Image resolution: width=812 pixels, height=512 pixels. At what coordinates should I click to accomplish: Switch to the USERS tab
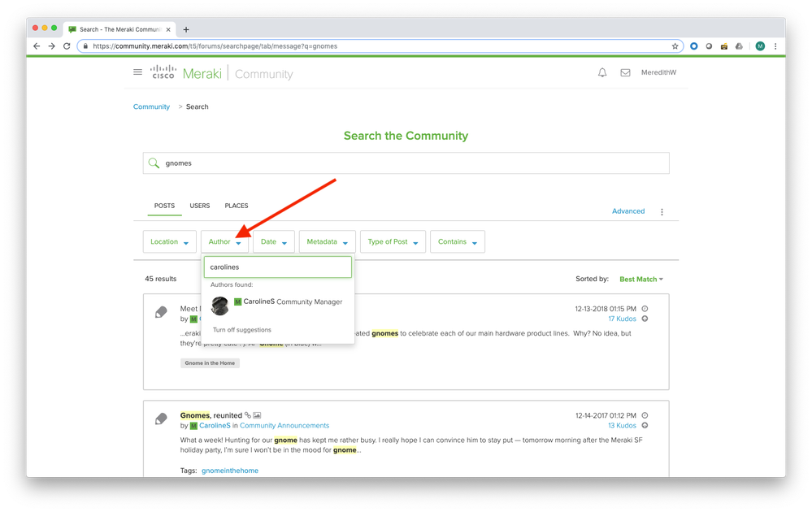tap(200, 206)
